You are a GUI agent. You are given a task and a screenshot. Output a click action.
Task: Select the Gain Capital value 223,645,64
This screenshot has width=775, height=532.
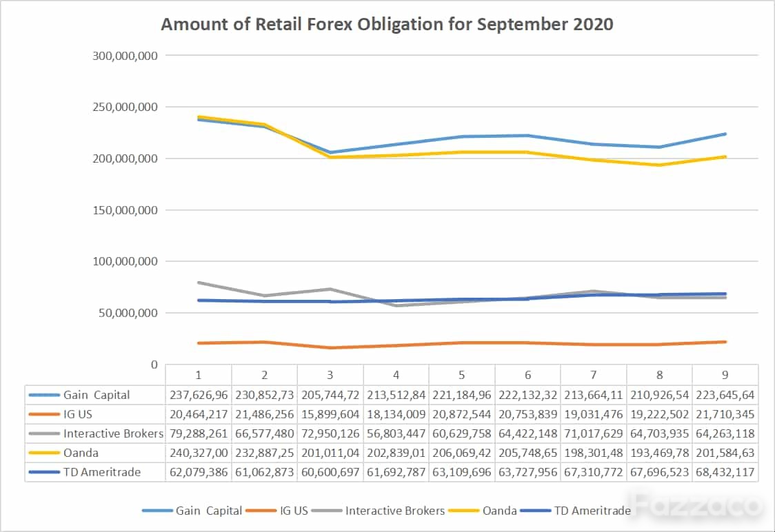click(x=725, y=395)
